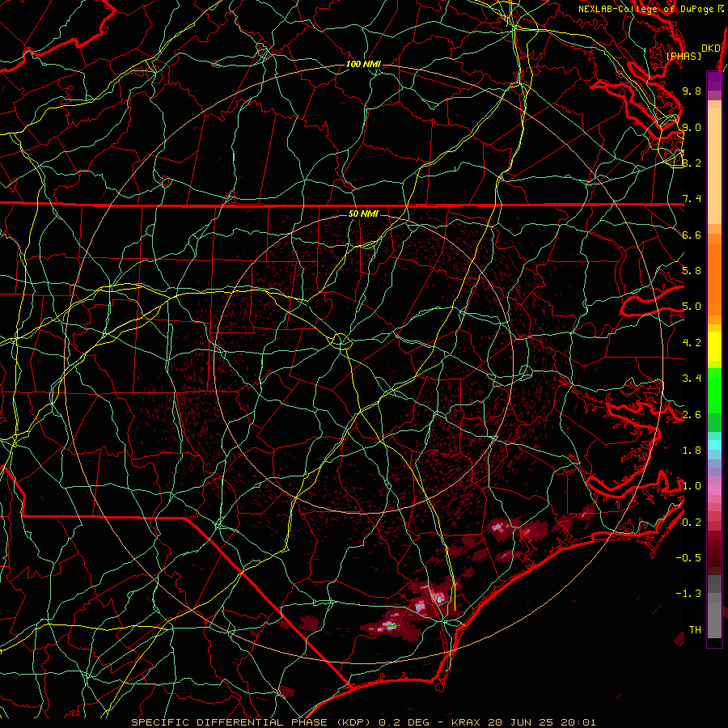Viewport: 728px width, 728px height.
Task: Click the 9.0 value on color scale
Action: point(692,127)
